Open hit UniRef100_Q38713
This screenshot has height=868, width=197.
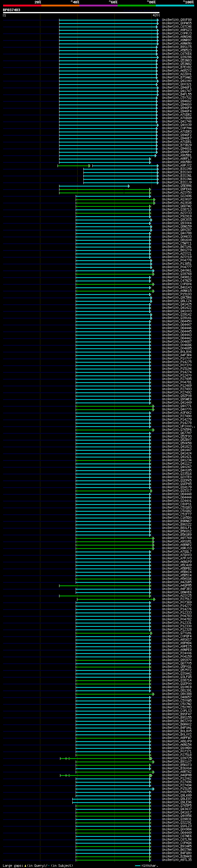point(177,210)
